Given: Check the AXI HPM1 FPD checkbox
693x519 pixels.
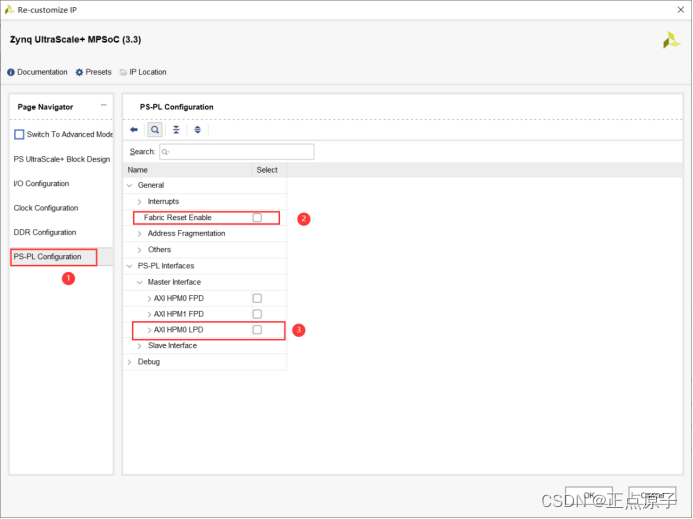Looking at the screenshot, I should click(x=257, y=314).
